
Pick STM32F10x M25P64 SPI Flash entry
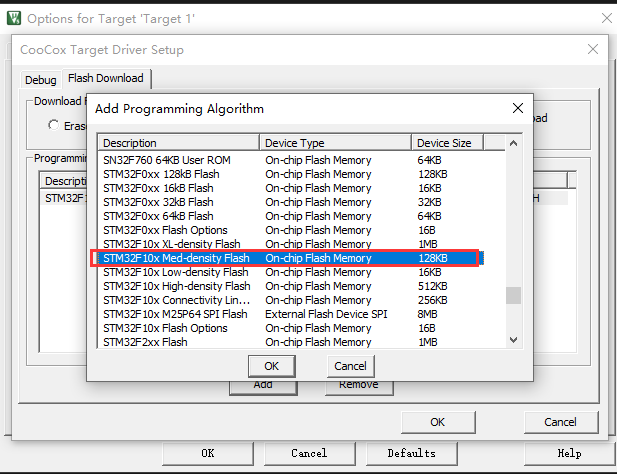pyautogui.click(x=175, y=314)
